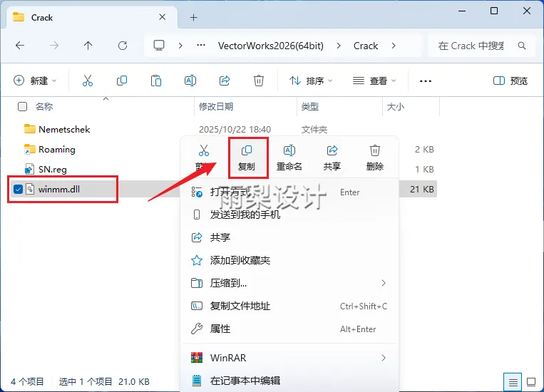The height and width of the screenshot is (392, 544).
Task: Expand the 压缩到... submenu
Action: (x=384, y=283)
